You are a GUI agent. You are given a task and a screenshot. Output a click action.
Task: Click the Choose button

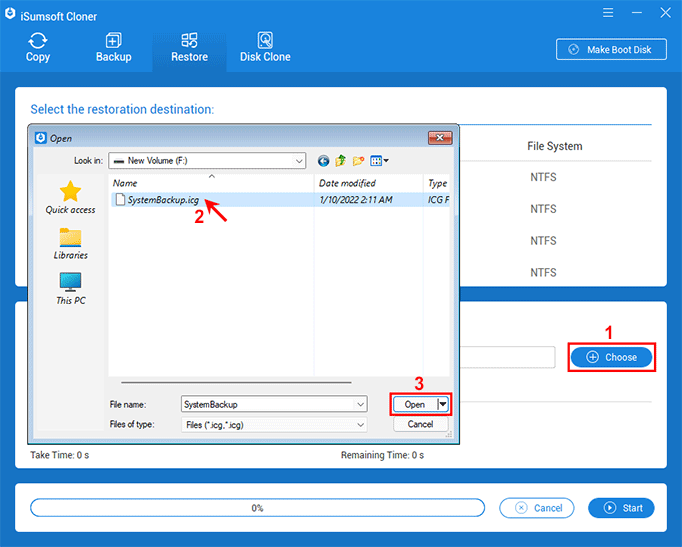click(612, 357)
